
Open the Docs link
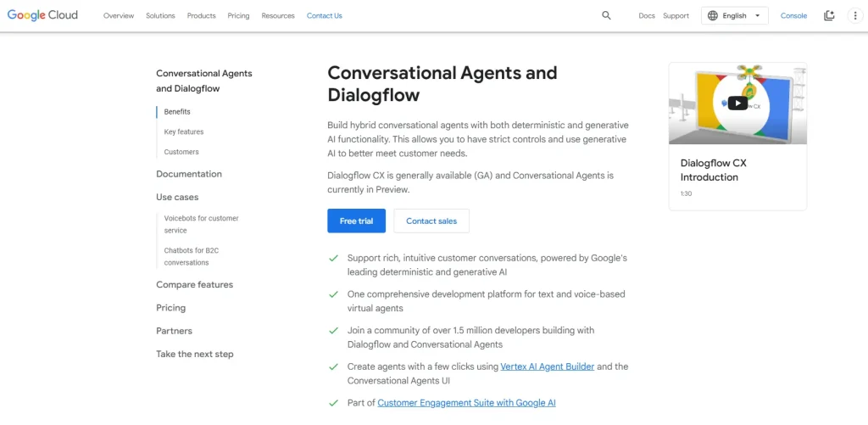647,15
